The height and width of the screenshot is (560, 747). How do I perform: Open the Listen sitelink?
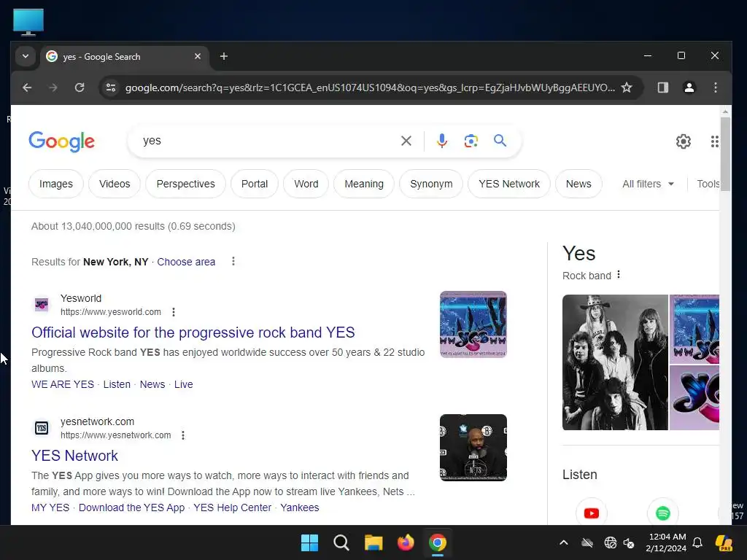coord(117,384)
